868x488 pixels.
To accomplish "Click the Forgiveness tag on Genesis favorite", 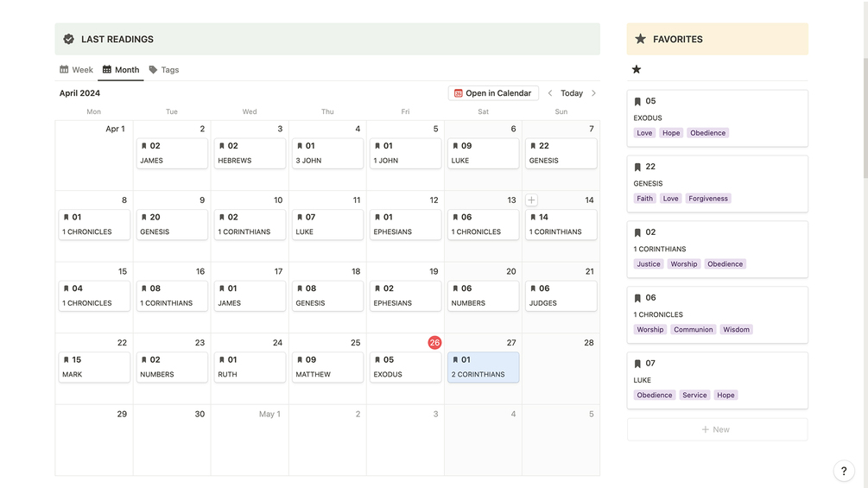I will [708, 199].
